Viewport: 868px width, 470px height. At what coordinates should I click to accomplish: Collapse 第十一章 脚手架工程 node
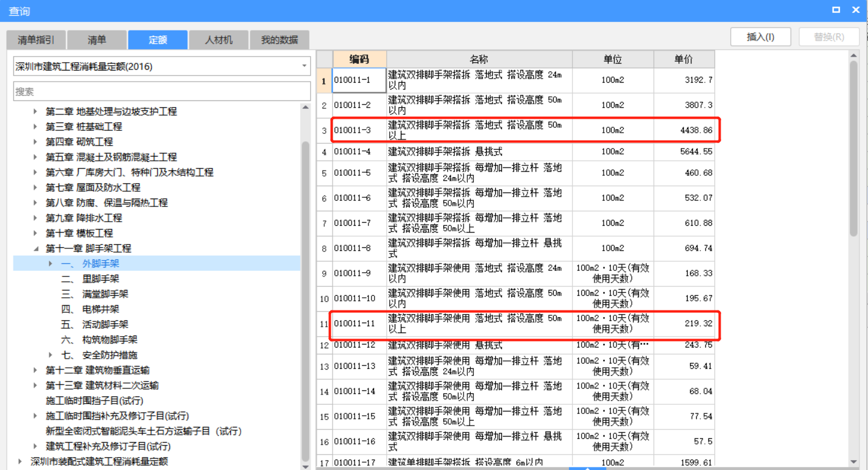pos(36,248)
